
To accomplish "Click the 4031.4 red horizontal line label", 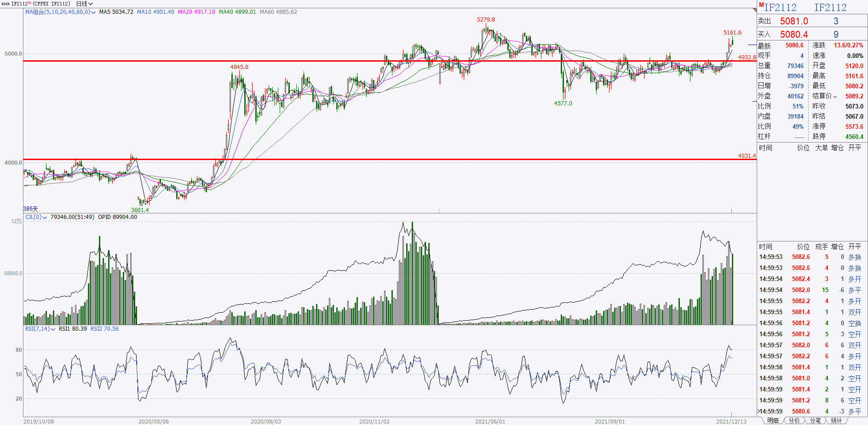I will (747, 156).
